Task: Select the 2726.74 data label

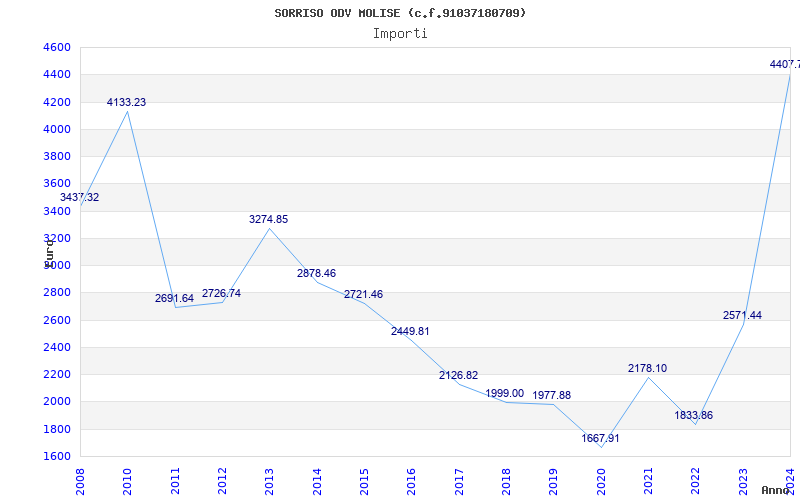Action: [221, 293]
